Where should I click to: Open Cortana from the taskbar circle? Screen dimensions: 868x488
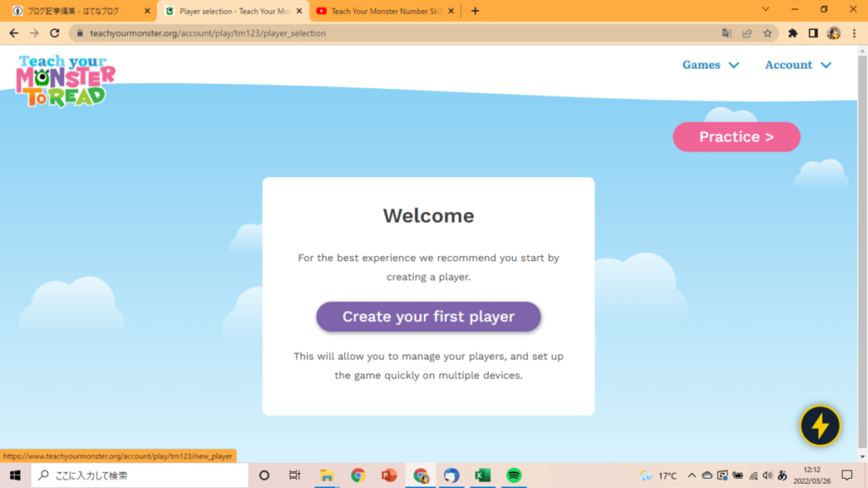[264, 475]
